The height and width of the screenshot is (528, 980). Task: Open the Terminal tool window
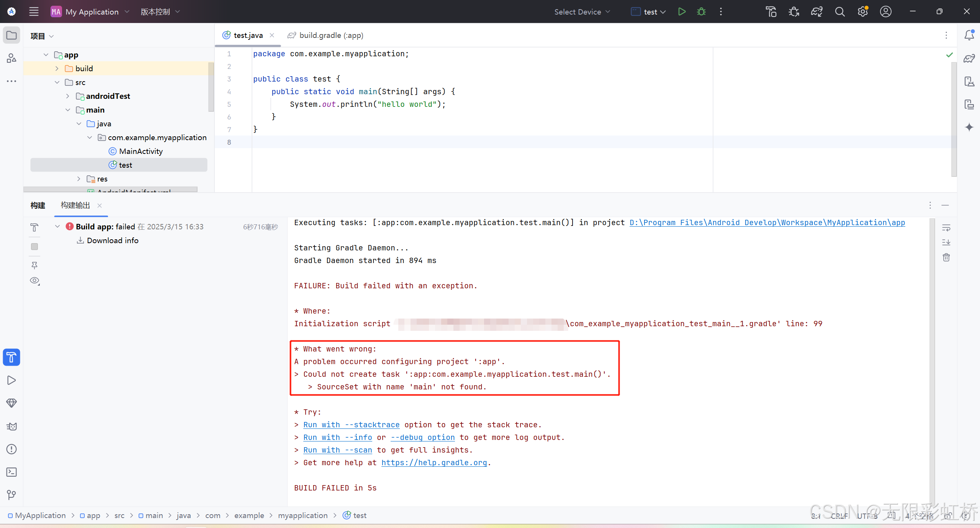click(11, 472)
